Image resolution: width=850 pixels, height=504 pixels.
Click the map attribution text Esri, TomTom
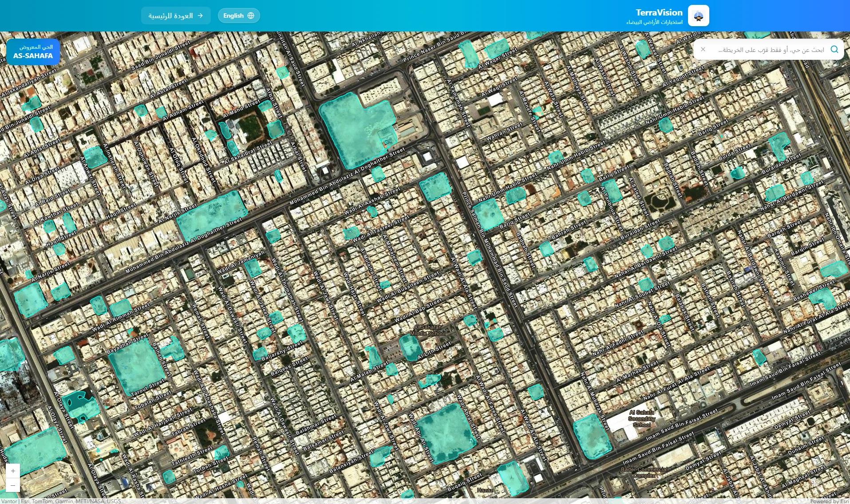[x=60, y=501]
